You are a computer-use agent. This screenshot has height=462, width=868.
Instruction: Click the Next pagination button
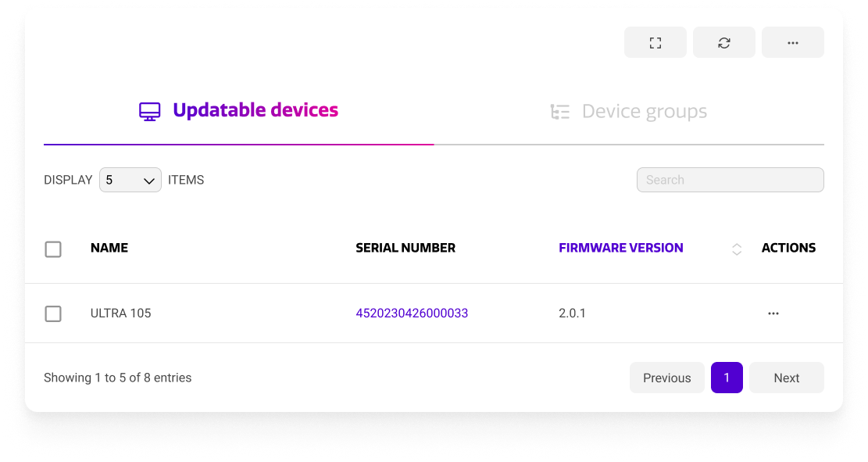pyautogui.click(x=786, y=378)
